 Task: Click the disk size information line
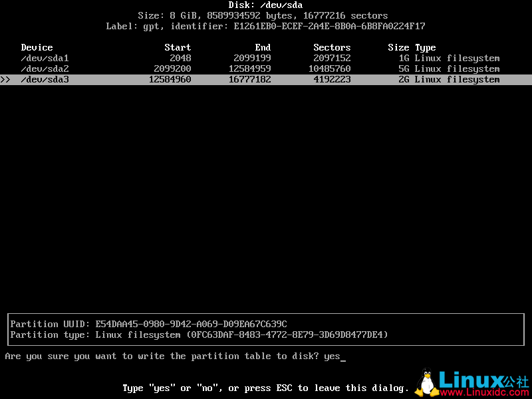[x=263, y=15]
